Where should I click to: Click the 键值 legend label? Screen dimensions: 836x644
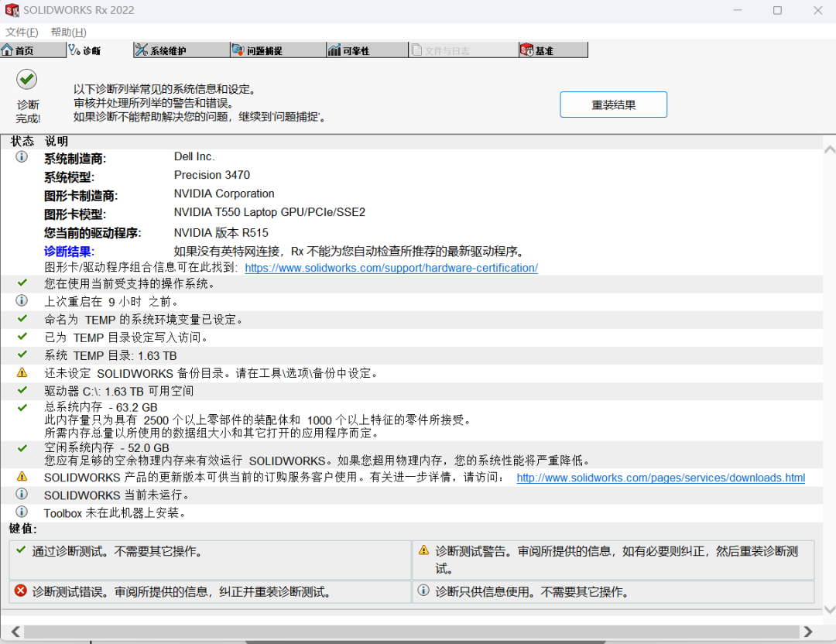tap(22, 529)
